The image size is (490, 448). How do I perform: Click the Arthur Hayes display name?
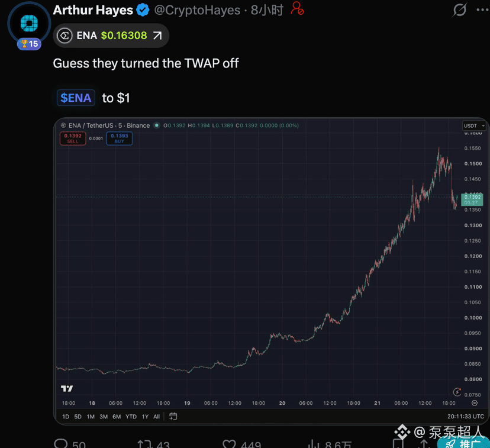click(x=93, y=10)
